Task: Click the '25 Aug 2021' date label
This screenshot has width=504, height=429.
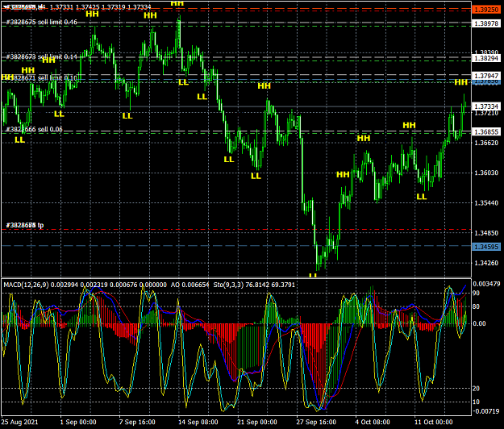Action: pyautogui.click(x=20, y=422)
